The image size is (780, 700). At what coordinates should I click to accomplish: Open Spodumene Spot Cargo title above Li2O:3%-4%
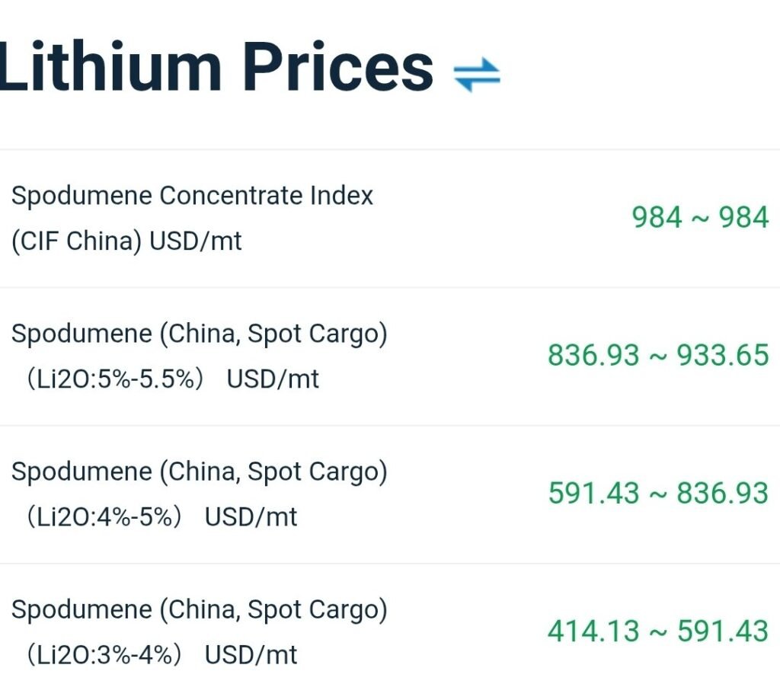(x=200, y=609)
